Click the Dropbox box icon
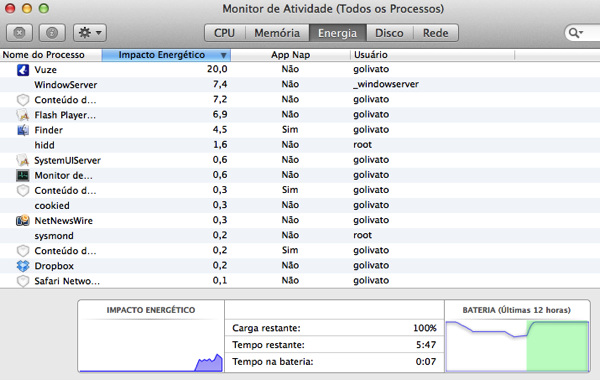Screen dimensions: 600x380 point(23,266)
